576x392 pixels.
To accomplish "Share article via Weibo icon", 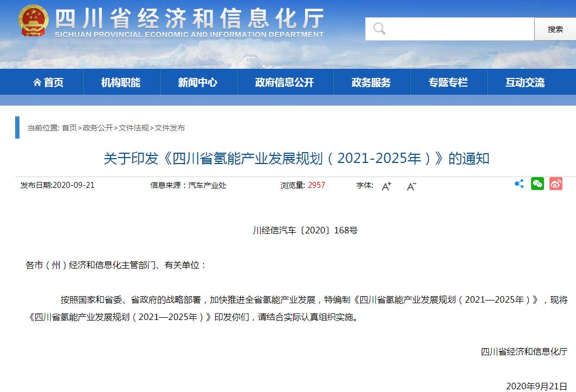I will [556, 184].
